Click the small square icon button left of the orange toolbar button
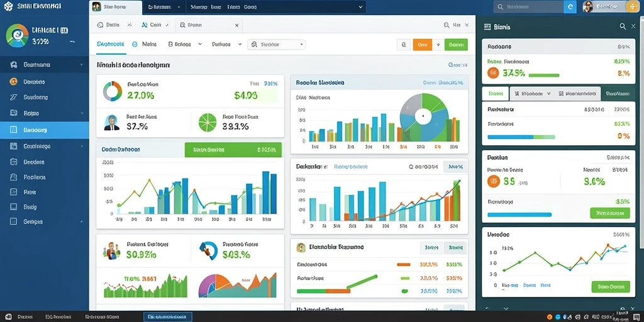The width and height of the screenshot is (644, 322). point(403,45)
